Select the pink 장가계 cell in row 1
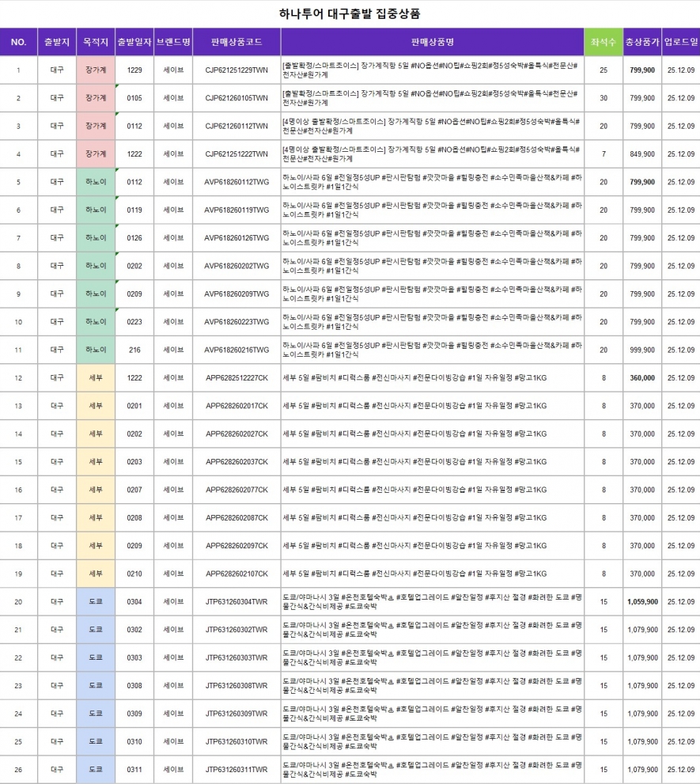The height and width of the screenshot is (784, 700). click(96, 70)
